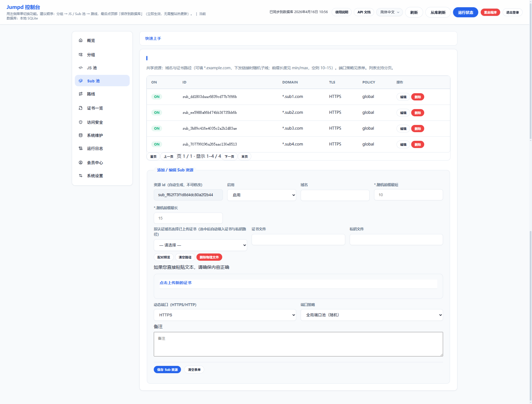Image resolution: width=532 pixels, height=404 pixels.
Task: Click the route icon beside 路线
Action: [80, 94]
